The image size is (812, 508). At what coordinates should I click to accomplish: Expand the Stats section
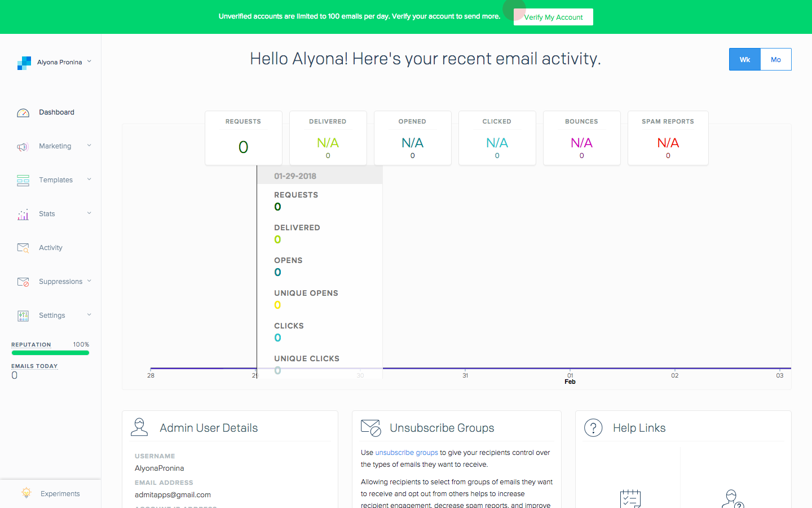(89, 213)
